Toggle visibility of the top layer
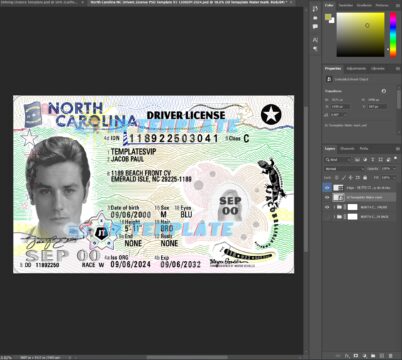 [x=327, y=188]
